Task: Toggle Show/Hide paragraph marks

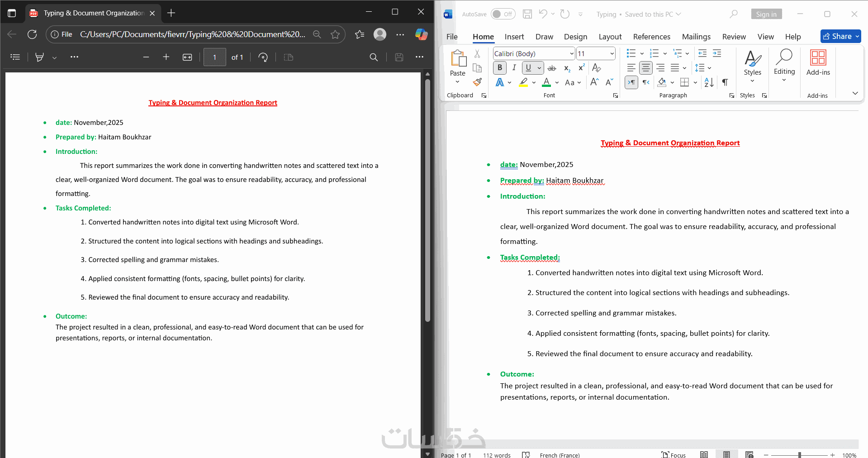Action: pyautogui.click(x=725, y=82)
